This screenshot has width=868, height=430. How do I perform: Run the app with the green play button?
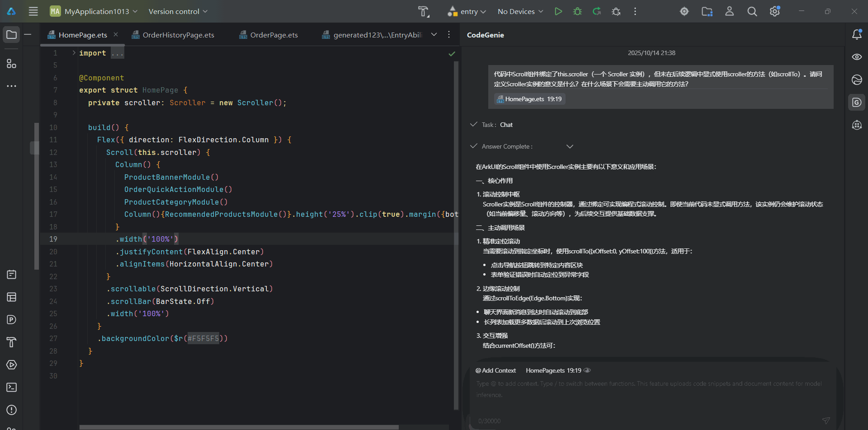tap(558, 11)
